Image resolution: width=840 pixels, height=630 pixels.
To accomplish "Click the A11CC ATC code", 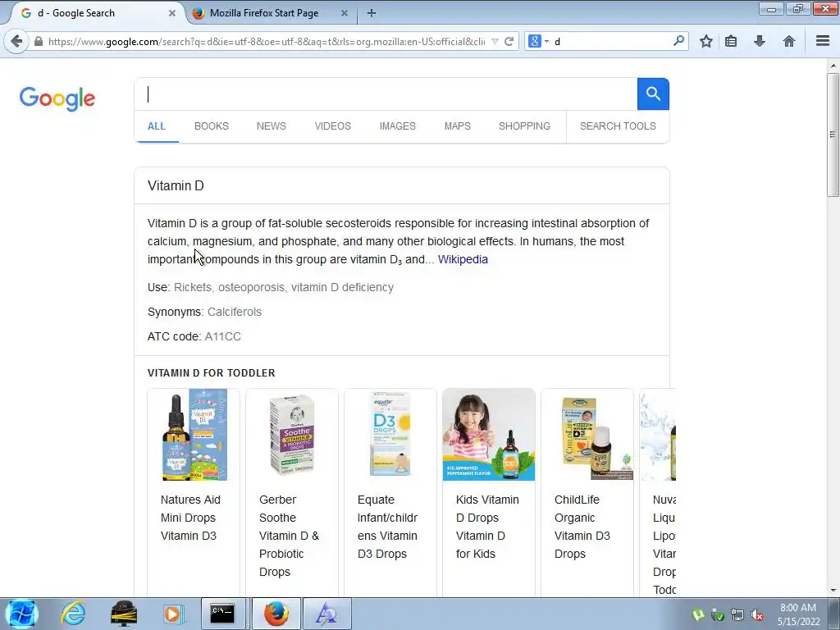I will tap(223, 336).
